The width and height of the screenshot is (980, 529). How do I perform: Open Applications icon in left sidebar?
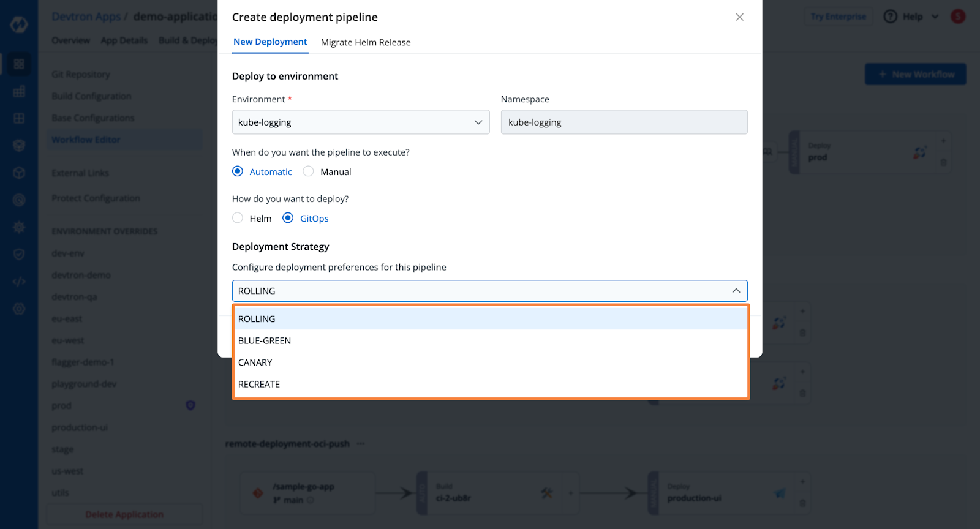coord(19,64)
